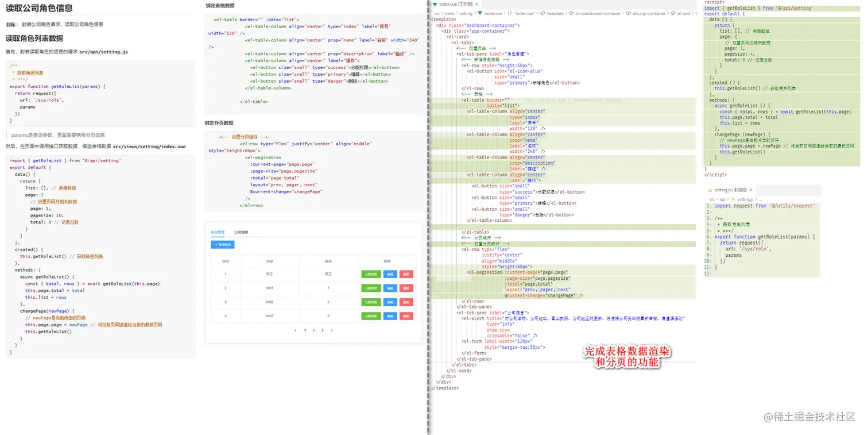This screenshot has width=868, height=435.
Task: Click the JS icon in setting.js breadcrumb
Action: pyautogui.click(x=733, y=199)
